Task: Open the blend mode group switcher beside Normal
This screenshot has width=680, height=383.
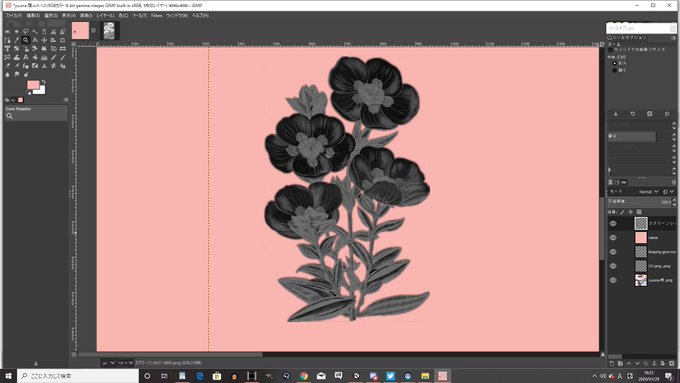Action: click(668, 191)
